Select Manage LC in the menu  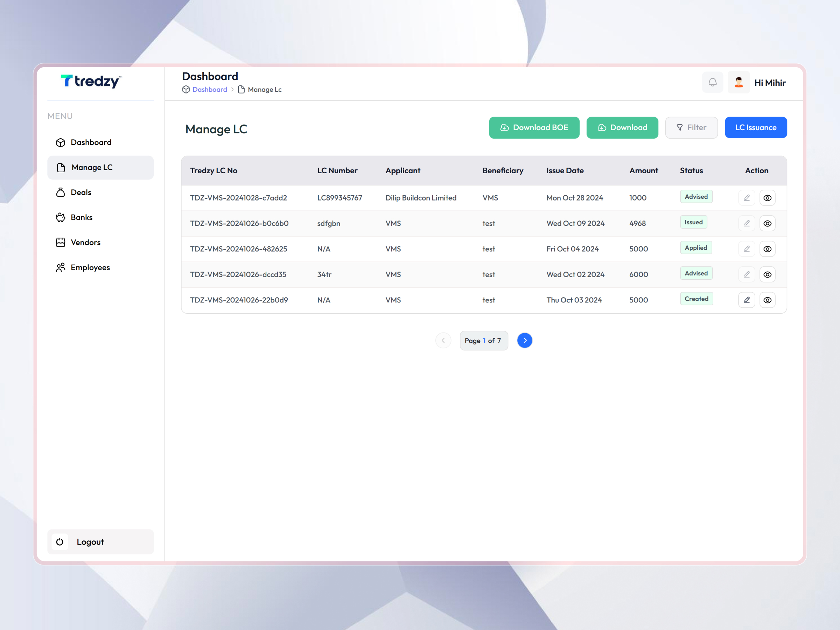tap(92, 167)
